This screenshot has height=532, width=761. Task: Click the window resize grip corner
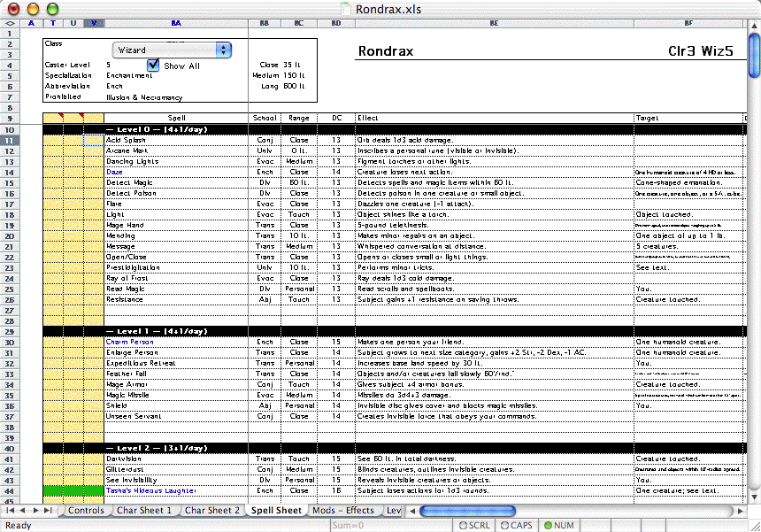click(754, 525)
